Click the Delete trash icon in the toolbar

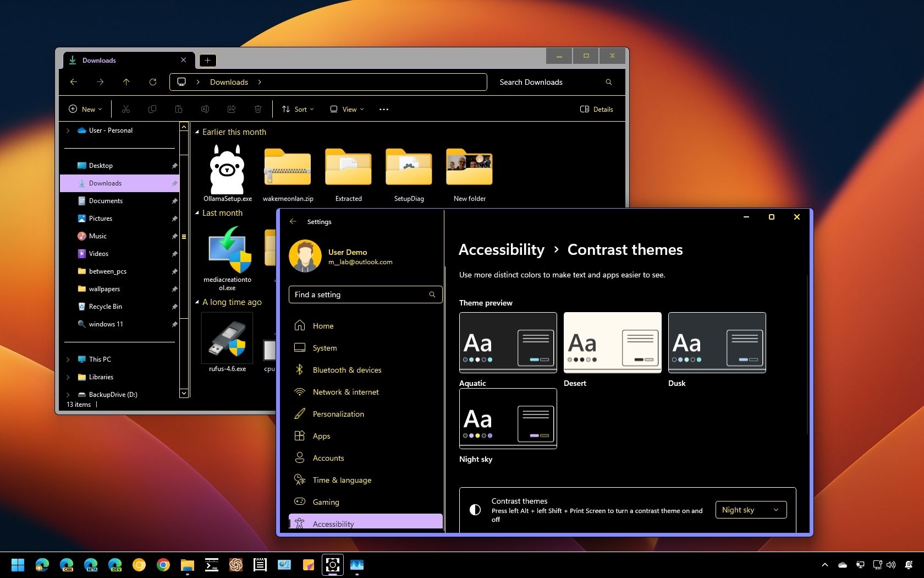click(x=258, y=109)
